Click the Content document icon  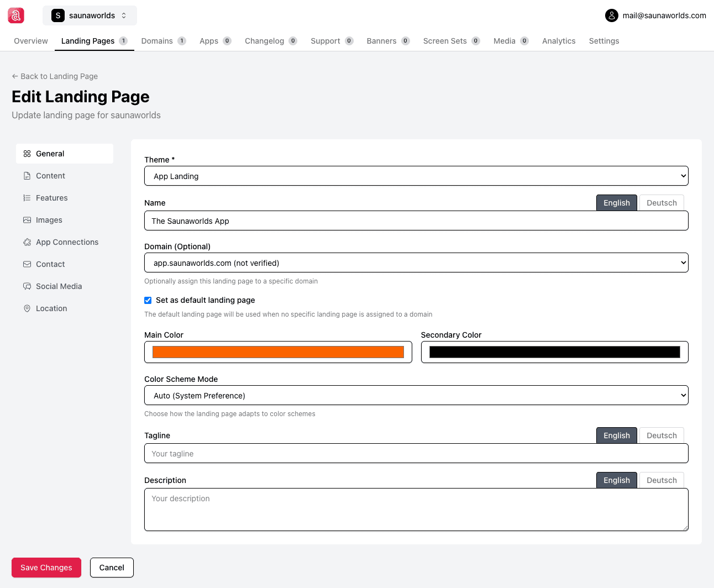(27, 176)
